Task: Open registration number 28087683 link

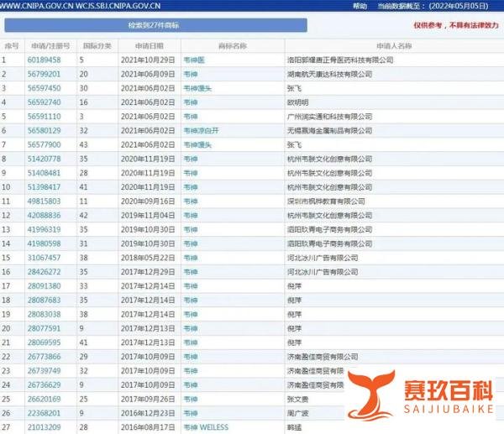Action: (44, 301)
